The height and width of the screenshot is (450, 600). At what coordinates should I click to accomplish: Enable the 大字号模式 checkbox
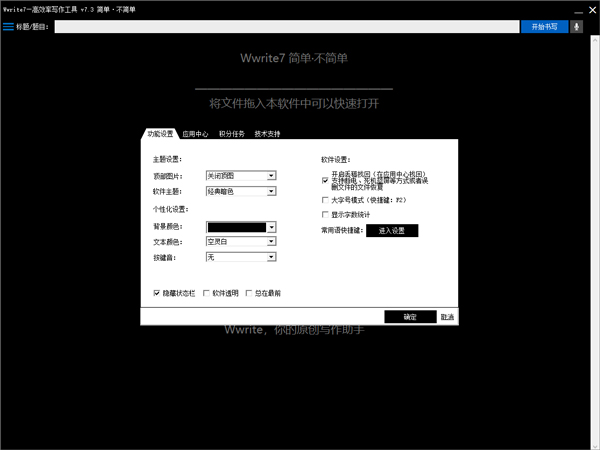325,200
